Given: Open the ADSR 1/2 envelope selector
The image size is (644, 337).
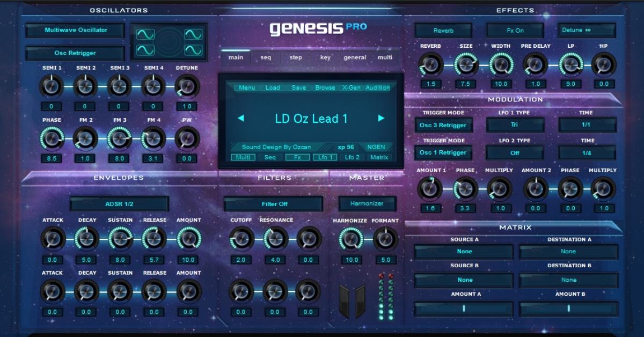Looking at the screenshot, I should (119, 204).
